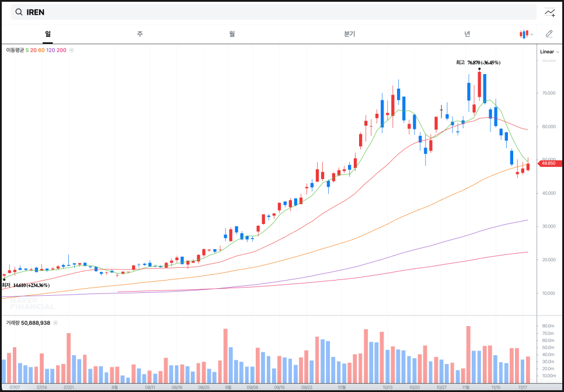Open the add indicator chart icon
Image resolution: width=564 pixels, height=392 pixels.
[549, 12]
